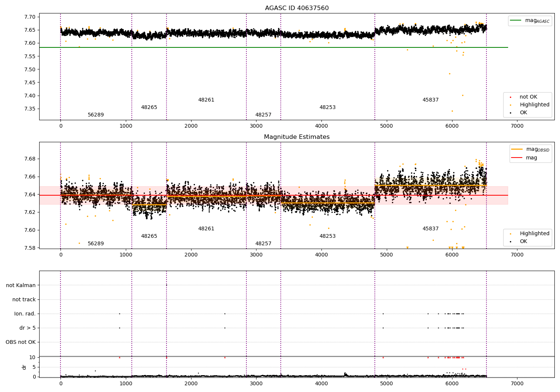Click "Highlighted" in the Magnitude Estimates legend

coord(535,234)
